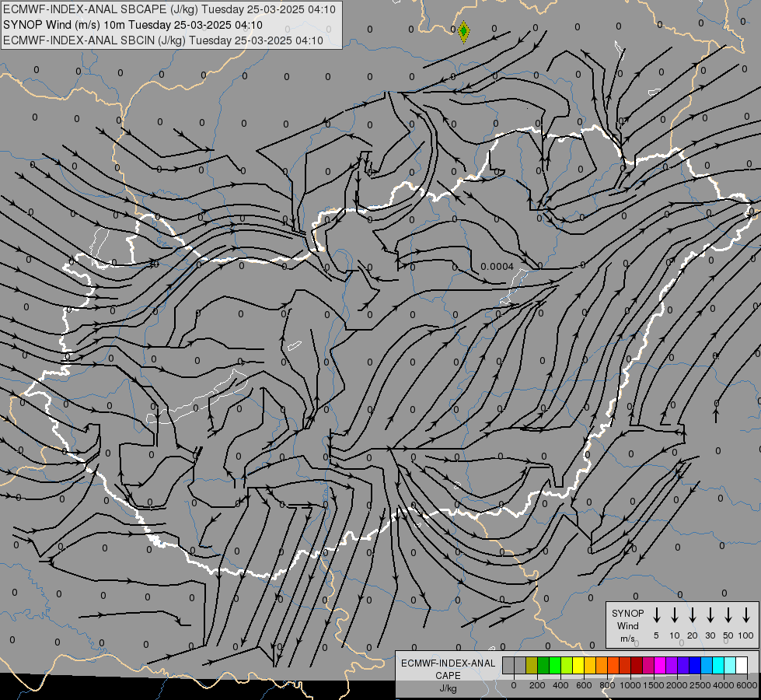761x700 pixels.
Task: Pick the sky blue swatch after 2500 tick
Action: (706, 665)
